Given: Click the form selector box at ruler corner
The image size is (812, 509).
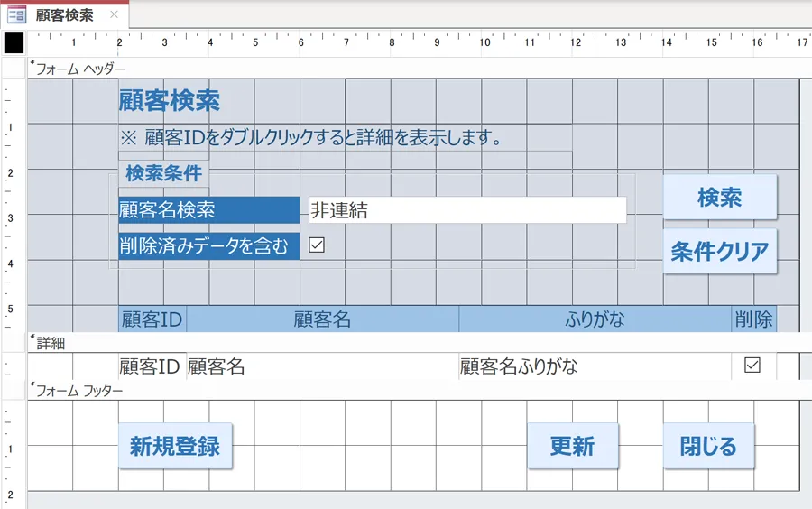Looking at the screenshot, I should (14, 42).
